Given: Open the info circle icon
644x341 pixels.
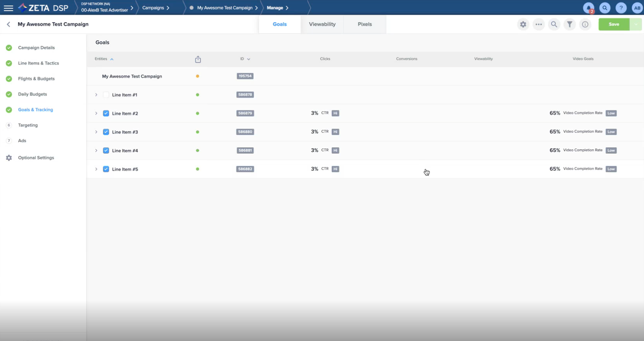Looking at the screenshot, I should pos(585,24).
